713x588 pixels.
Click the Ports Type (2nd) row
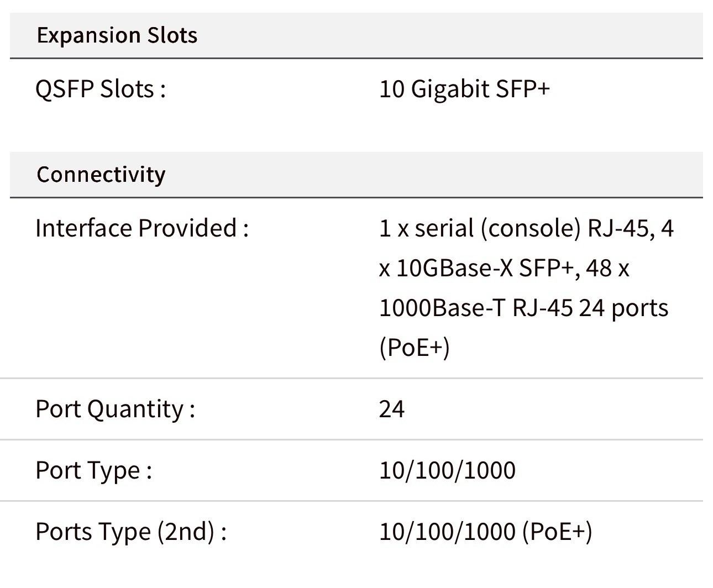click(352, 532)
